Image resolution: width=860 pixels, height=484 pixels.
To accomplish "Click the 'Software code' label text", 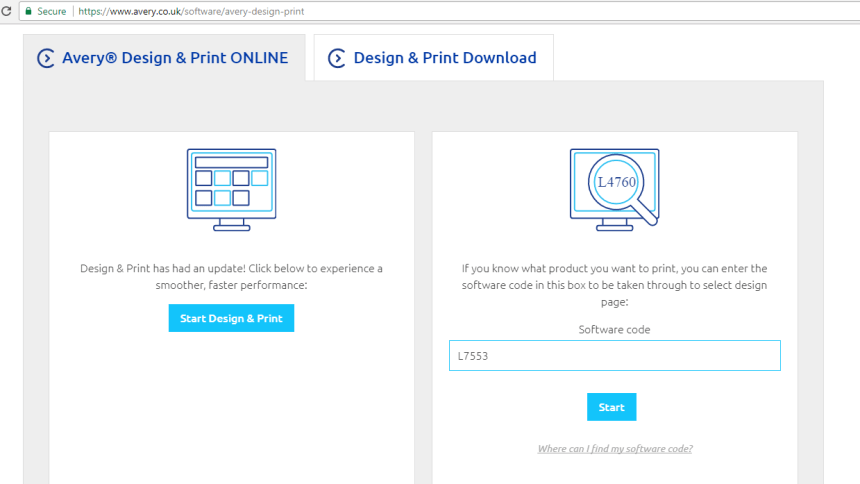I will tap(614, 330).
